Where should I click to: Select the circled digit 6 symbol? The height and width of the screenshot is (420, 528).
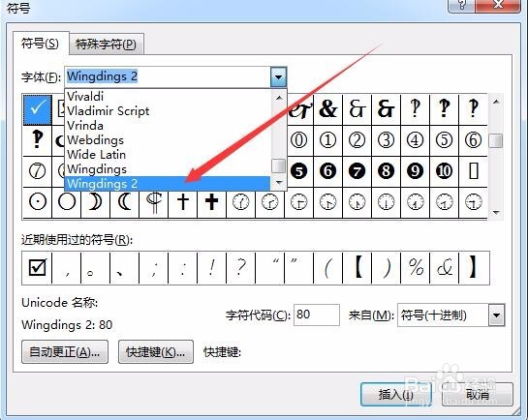(473, 140)
